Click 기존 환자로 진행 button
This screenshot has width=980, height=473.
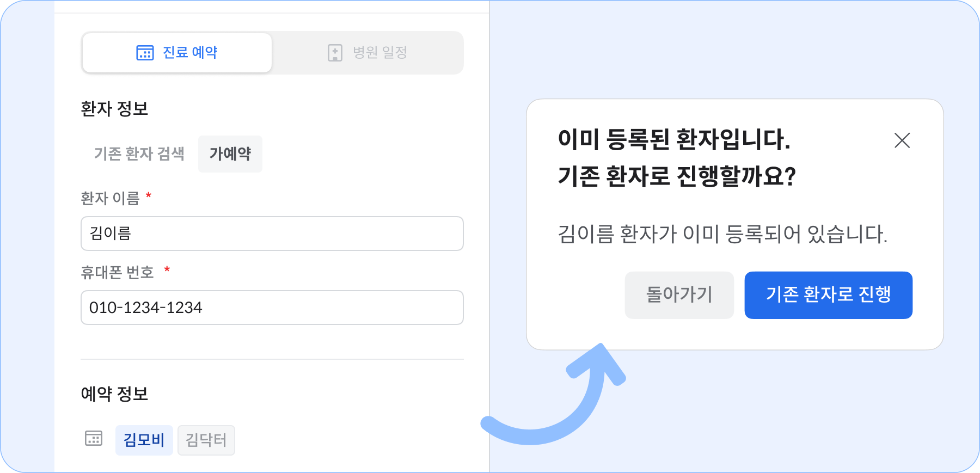pyautogui.click(x=829, y=295)
